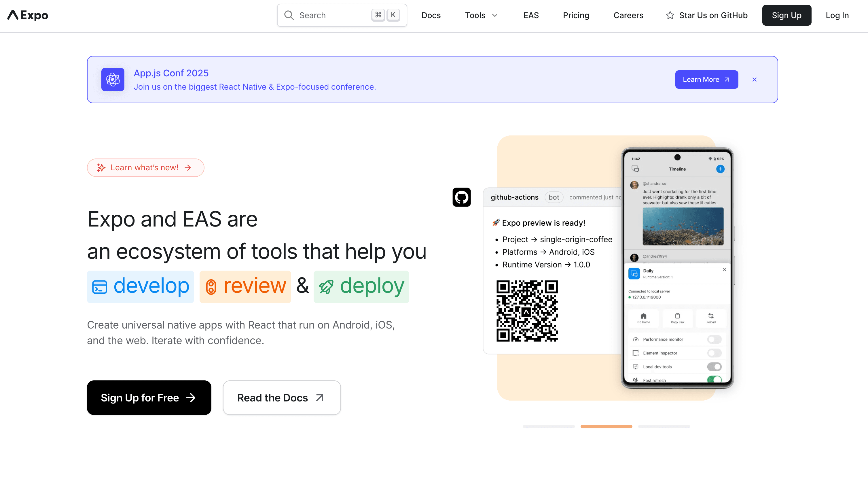Screen dimensions: 868x483
Task: Select the third carousel indicator
Action: click(x=664, y=427)
